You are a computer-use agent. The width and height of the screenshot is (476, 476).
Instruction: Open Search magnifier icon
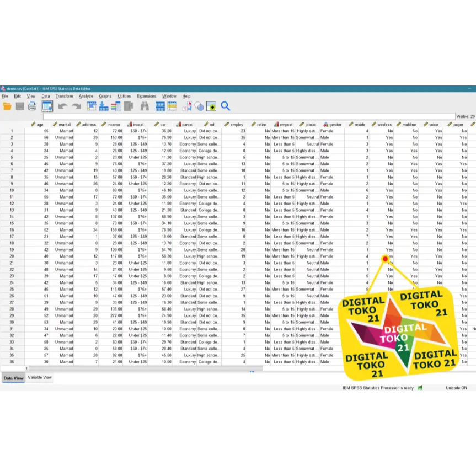click(x=225, y=106)
